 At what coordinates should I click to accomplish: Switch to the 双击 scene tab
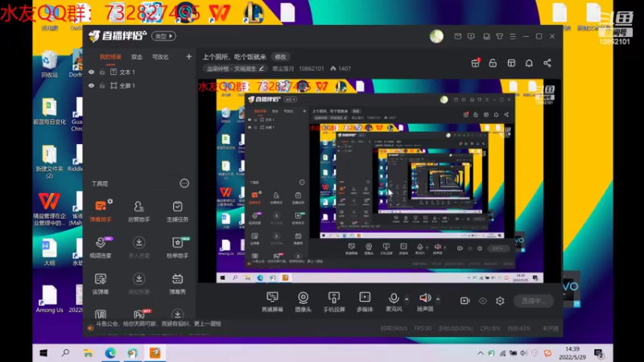(x=136, y=57)
